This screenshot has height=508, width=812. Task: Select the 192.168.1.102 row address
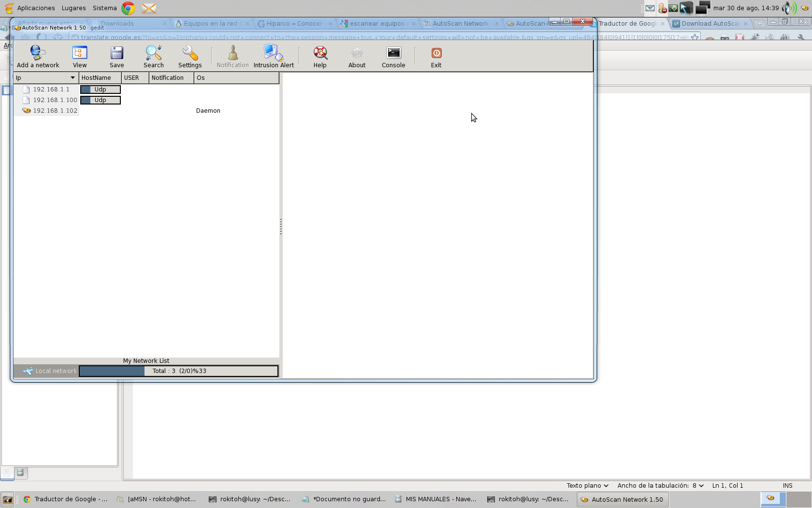tap(55, 111)
